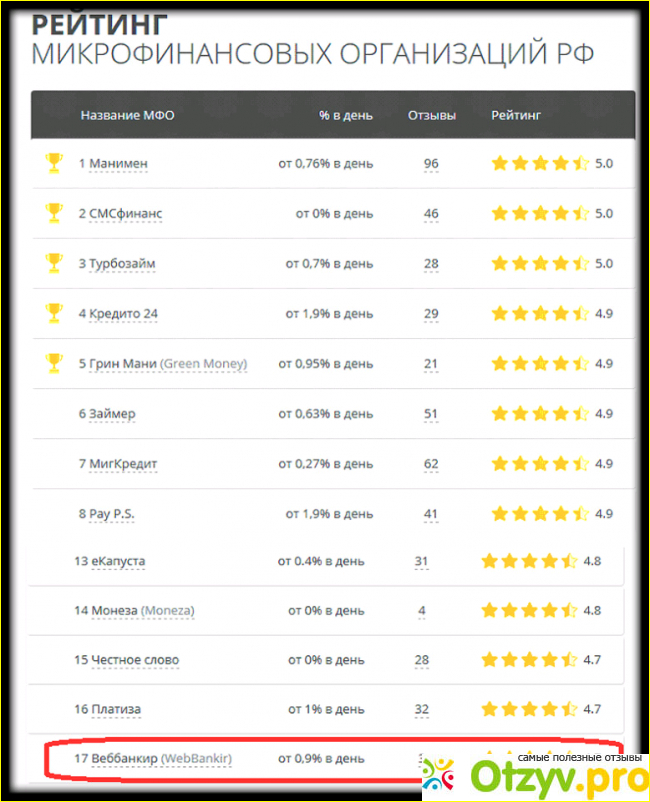Sort by the Рейтинг column header
Screen dimensions: 650x802
pos(516,115)
